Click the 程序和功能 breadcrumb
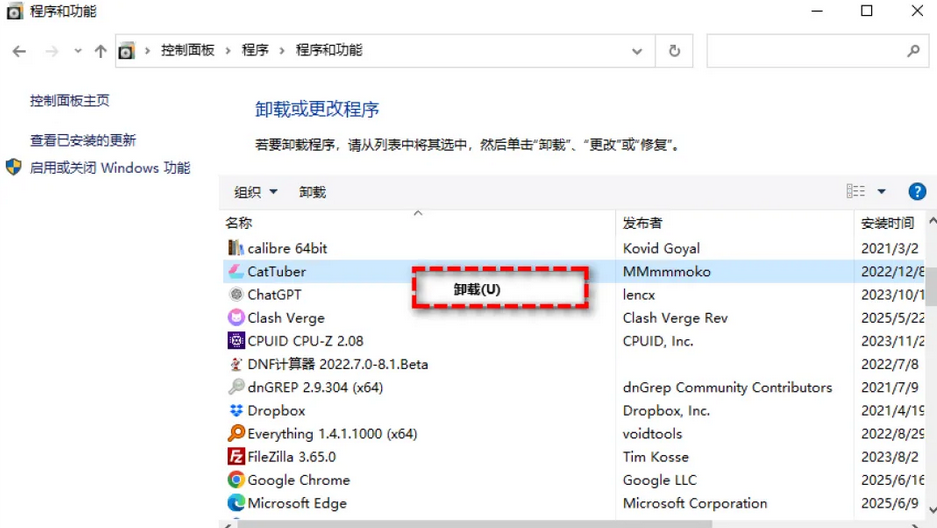This screenshot has width=937, height=528. pos(329,50)
